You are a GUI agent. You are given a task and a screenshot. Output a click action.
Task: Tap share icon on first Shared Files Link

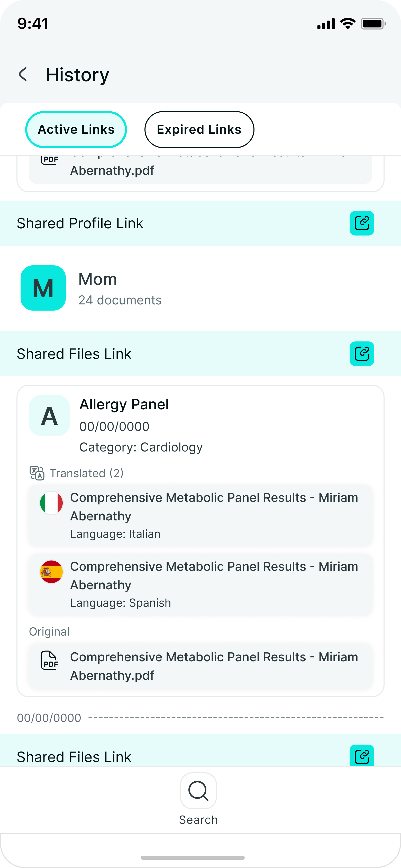362,354
